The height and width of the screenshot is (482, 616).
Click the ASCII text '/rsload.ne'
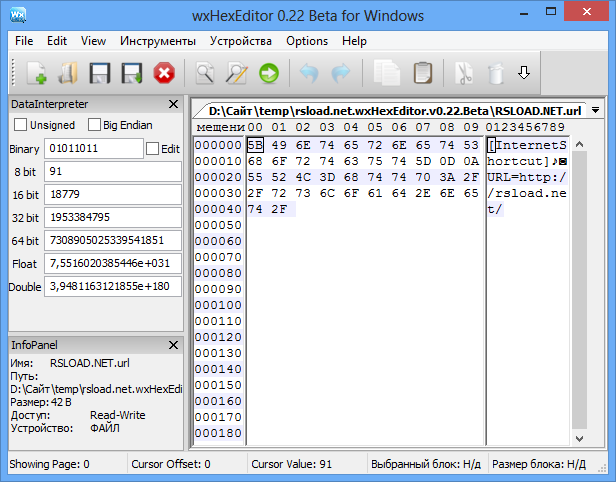[527, 193]
